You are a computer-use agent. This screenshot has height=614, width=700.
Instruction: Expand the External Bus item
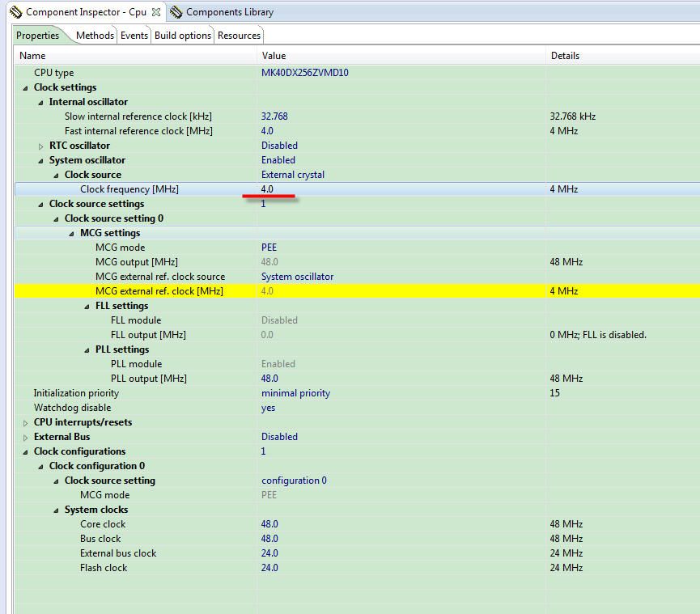(24, 436)
